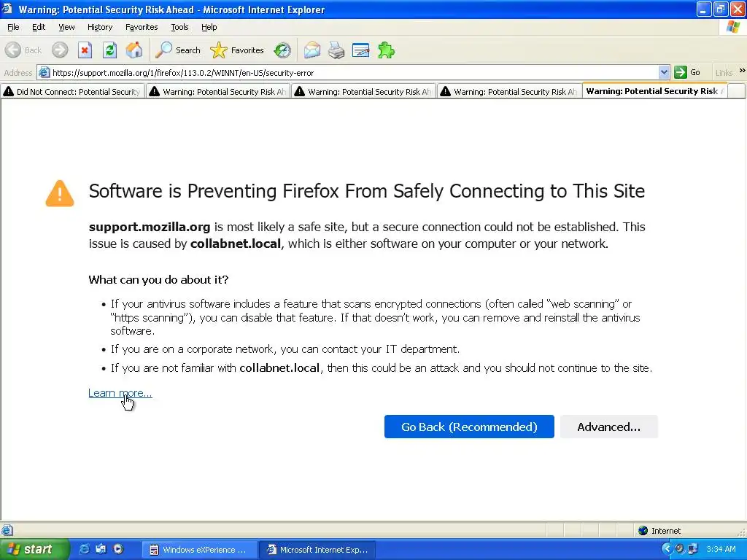Screen dimensions: 747x560
Task: Open the File menu
Action: pyautogui.click(x=13, y=27)
